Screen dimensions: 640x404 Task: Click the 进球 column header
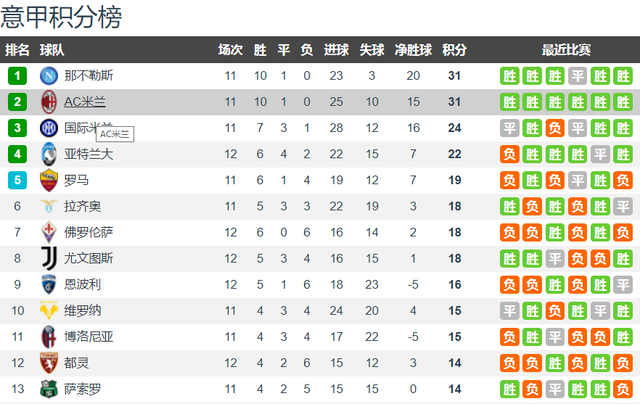pyautogui.click(x=336, y=50)
